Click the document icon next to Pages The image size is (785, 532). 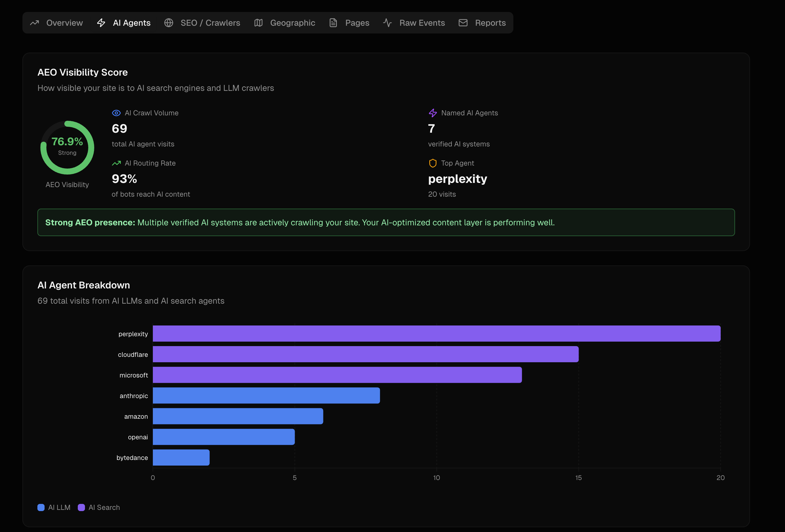click(333, 23)
